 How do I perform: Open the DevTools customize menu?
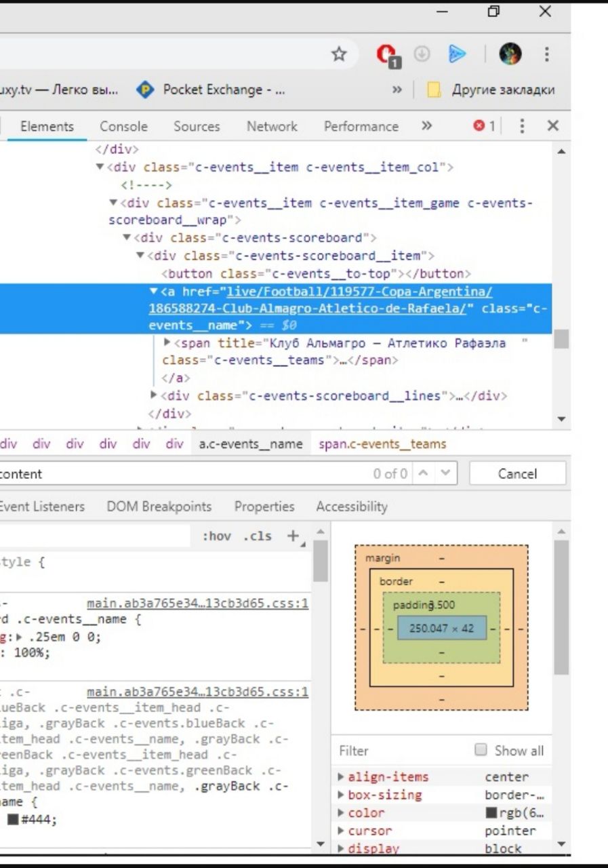pyautogui.click(x=522, y=126)
